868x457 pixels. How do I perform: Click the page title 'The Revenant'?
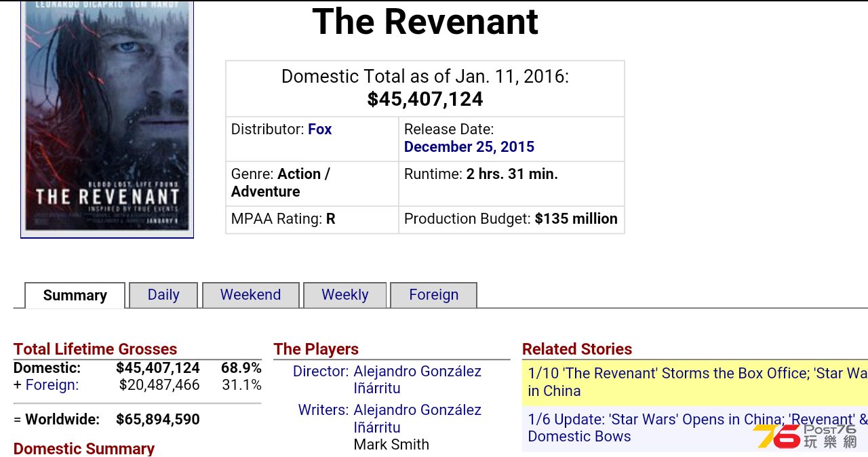425,22
